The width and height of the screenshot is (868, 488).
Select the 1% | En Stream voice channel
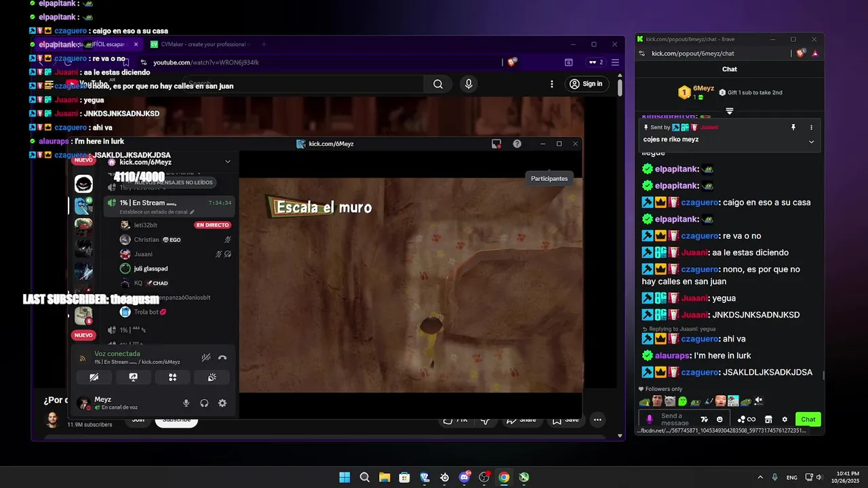(170, 206)
